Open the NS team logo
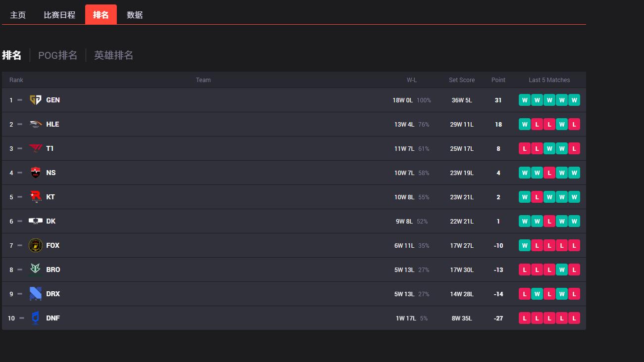This screenshot has height=362, width=644. (x=36, y=173)
